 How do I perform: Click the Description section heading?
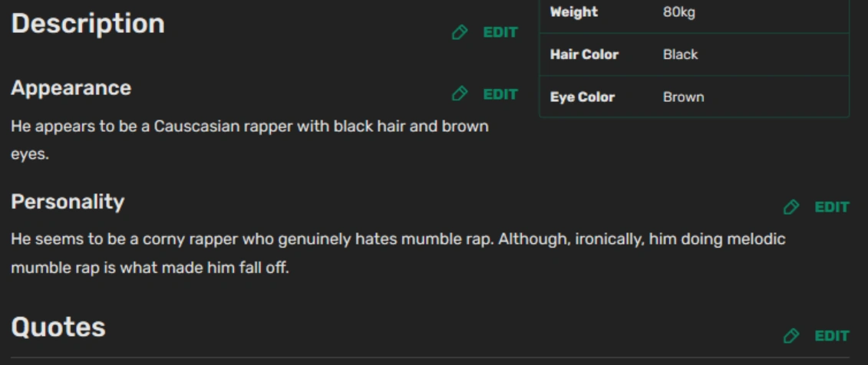pos(87,24)
